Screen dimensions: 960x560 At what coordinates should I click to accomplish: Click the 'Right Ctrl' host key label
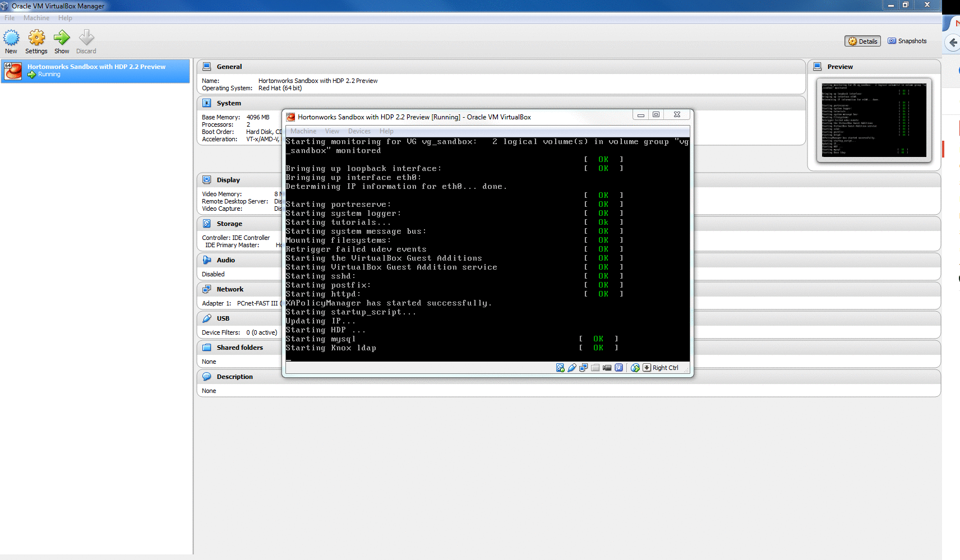click(x=666, y=368)
